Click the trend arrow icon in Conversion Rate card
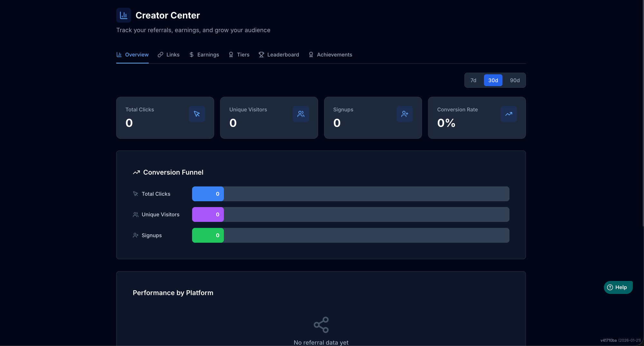Screen dimensions: 644x346 [508, 114]
